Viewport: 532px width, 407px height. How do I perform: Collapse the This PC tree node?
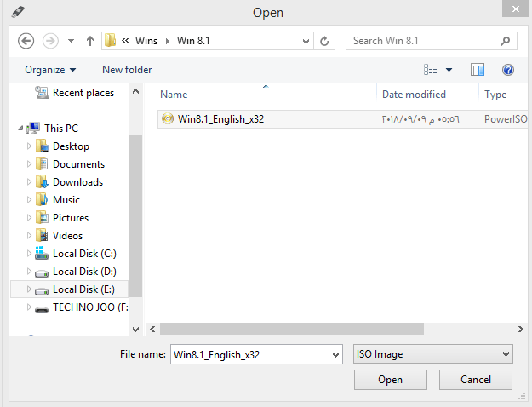click(x=21, y=129)
